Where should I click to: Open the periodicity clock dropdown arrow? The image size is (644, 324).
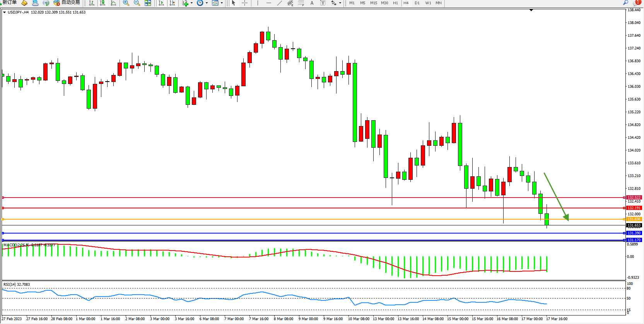(x=207, y=3)
